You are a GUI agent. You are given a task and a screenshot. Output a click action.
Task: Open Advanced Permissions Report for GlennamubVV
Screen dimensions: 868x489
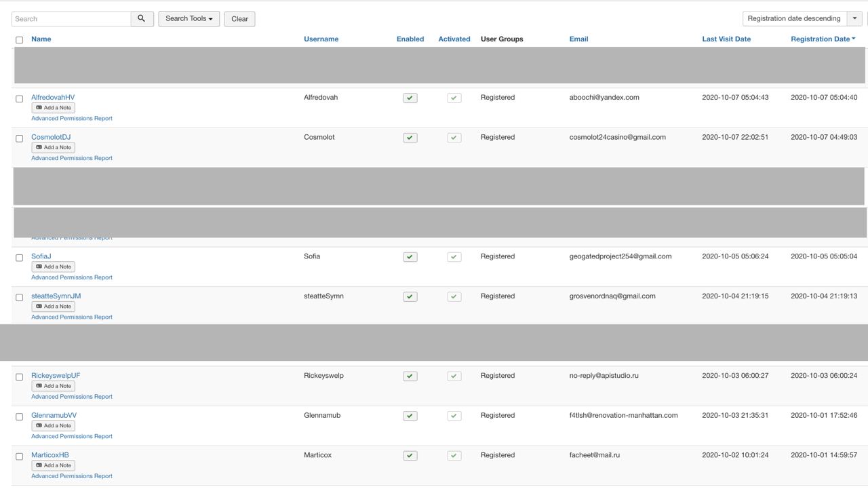(72, 437)
